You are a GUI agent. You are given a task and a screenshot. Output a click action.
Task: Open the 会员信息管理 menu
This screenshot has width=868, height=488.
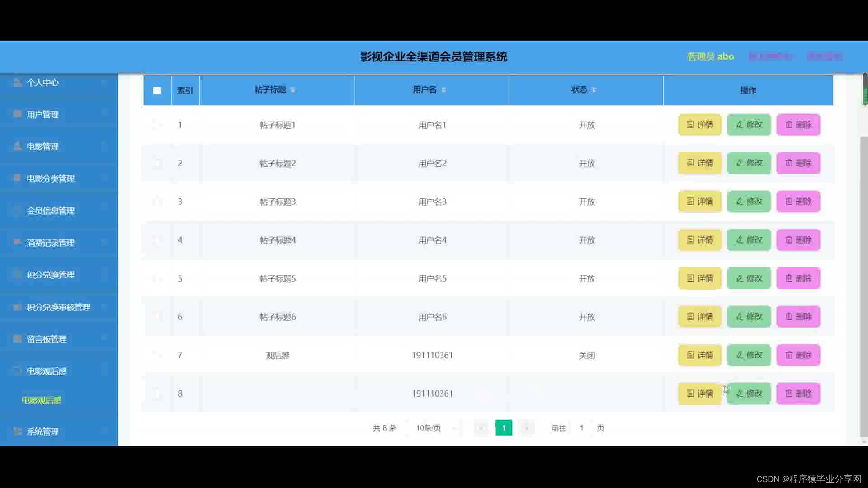click(51, 211)
